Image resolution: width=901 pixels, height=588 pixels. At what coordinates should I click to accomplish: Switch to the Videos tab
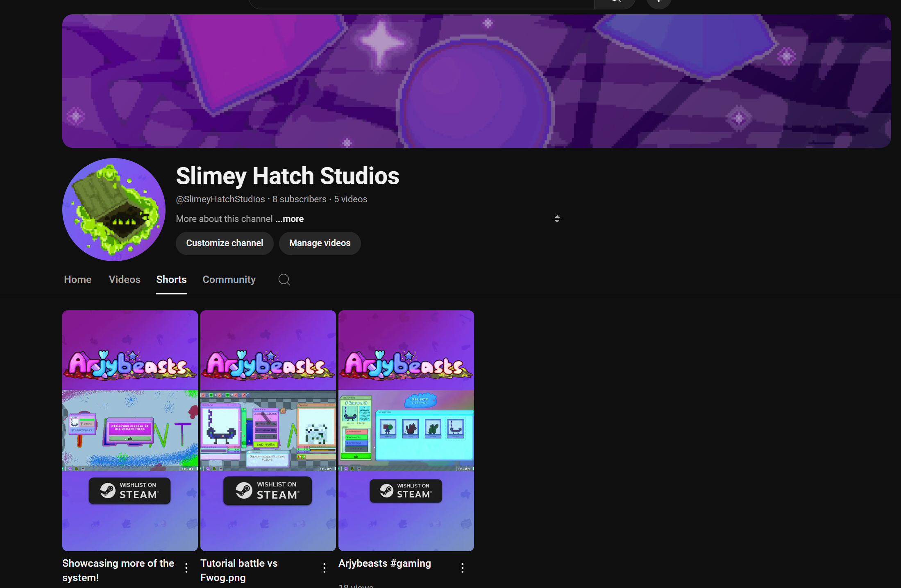coord(125,280)
